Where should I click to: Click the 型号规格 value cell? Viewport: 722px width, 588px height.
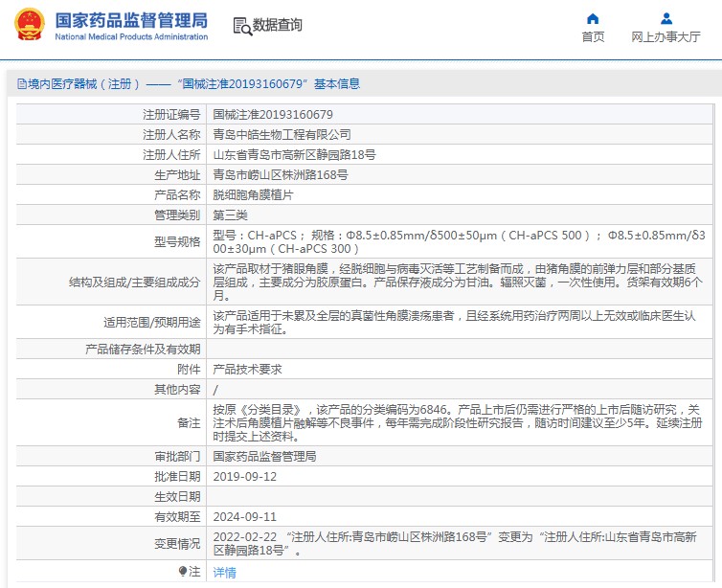[x=459, y=241]
